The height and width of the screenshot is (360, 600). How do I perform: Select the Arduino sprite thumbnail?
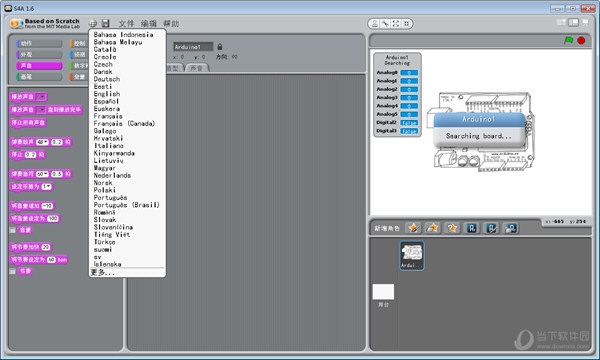point(412,256)
